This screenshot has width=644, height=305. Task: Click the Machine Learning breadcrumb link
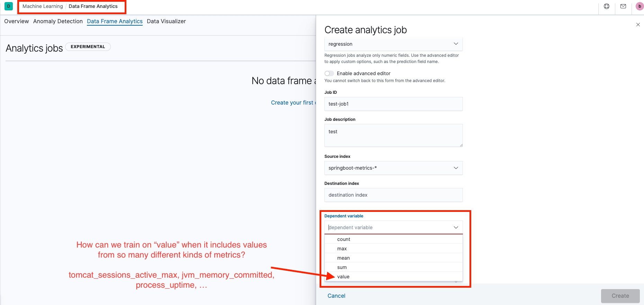click(42, 6)
